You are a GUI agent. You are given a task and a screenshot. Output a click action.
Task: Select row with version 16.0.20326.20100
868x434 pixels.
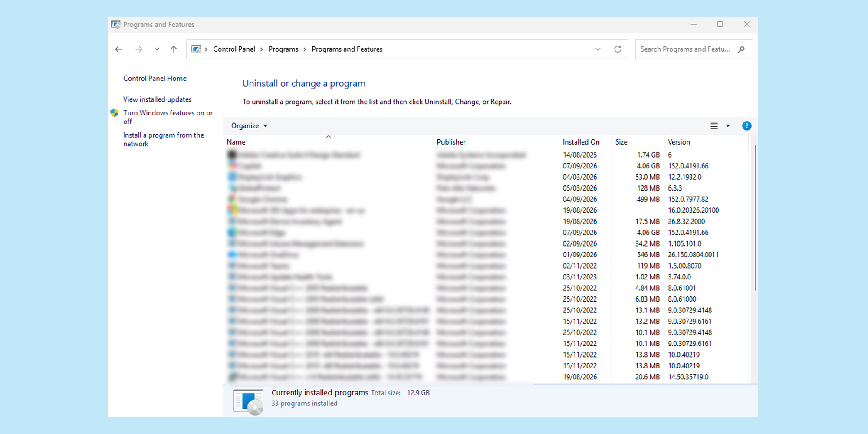(x=486, y=210)
